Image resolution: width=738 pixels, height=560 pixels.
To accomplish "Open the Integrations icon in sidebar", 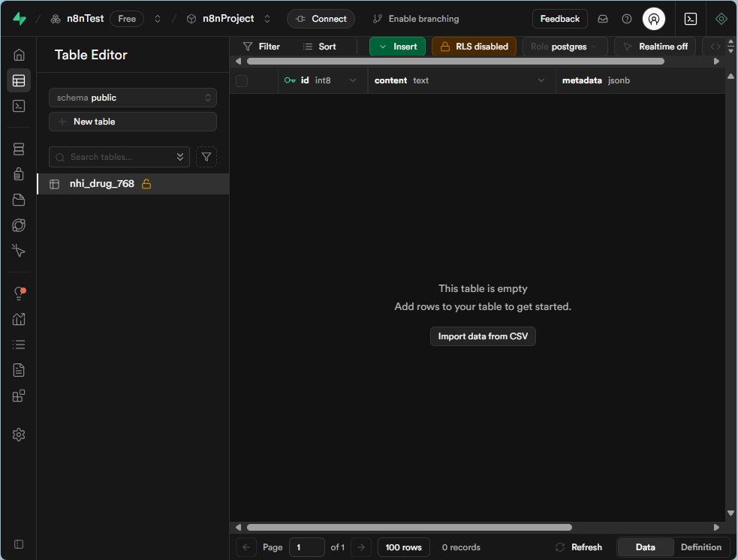I will 19,396.
